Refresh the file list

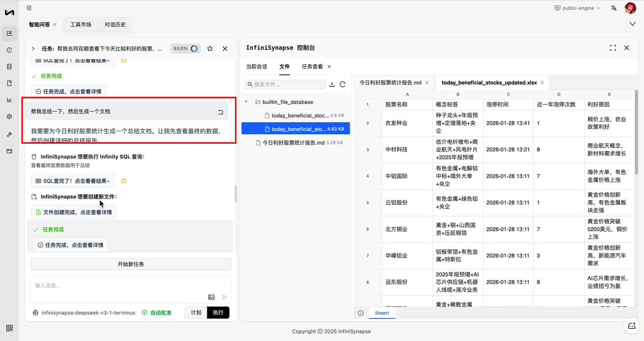click(x=343, y=84)
